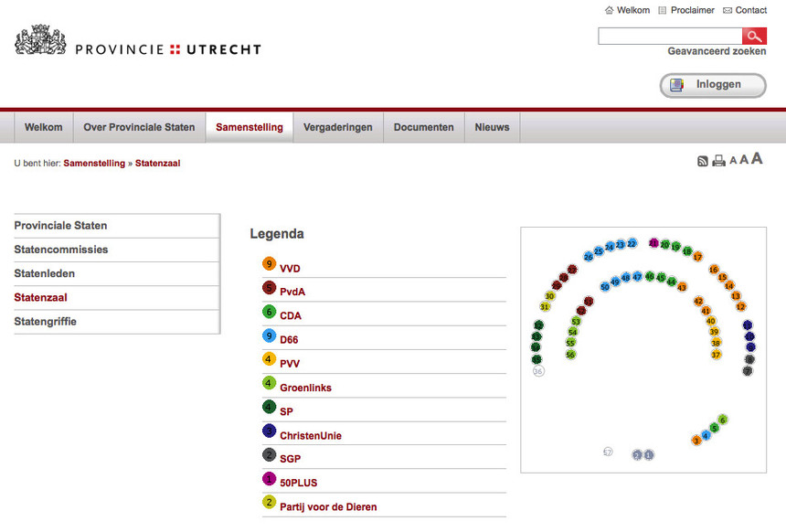
Task: Select orange seat 12 on the outer arc
Action: [741, 306]
